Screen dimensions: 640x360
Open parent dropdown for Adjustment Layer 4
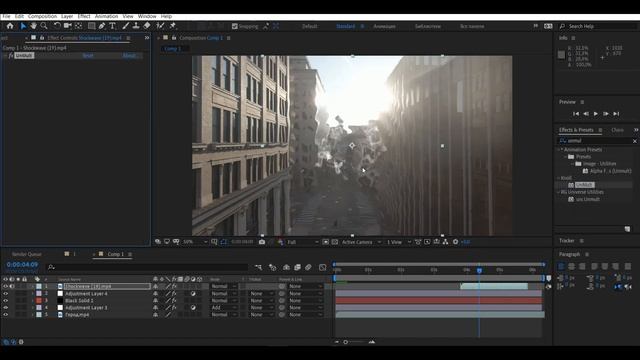pyautogui.click(x=305, y=293)
